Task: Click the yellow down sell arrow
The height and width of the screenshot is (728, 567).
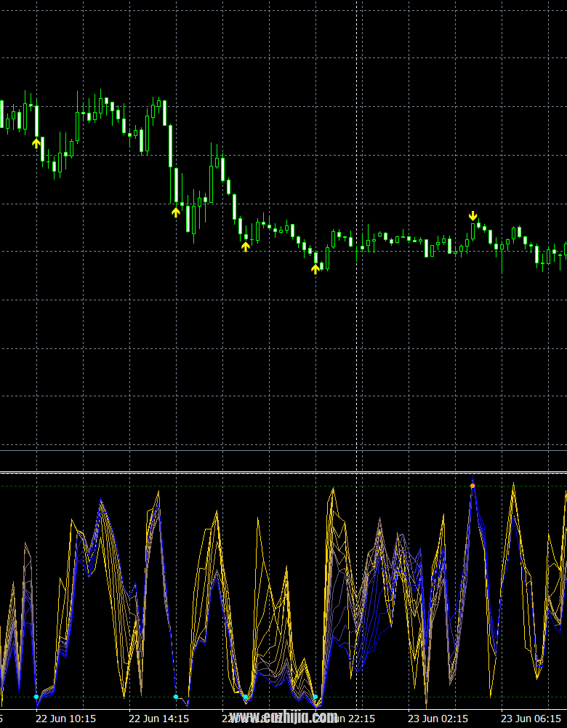Action: (x=472, y=216)
